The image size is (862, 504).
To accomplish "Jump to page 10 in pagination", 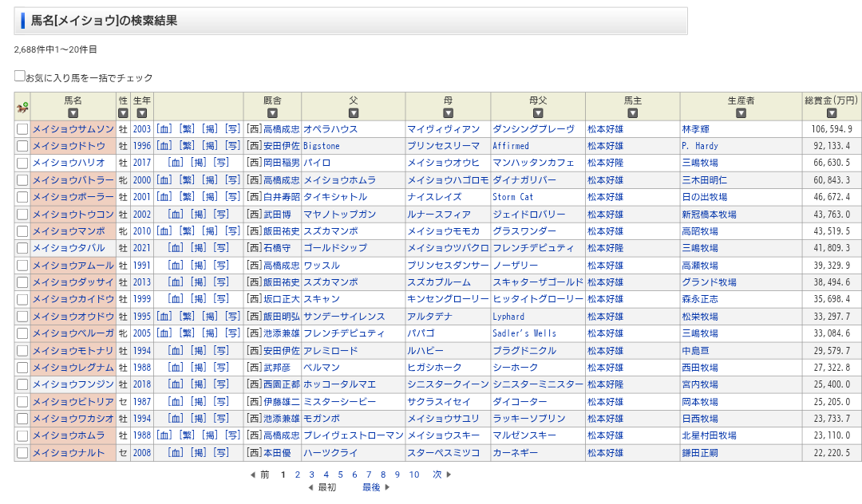I will pos(413,474).
